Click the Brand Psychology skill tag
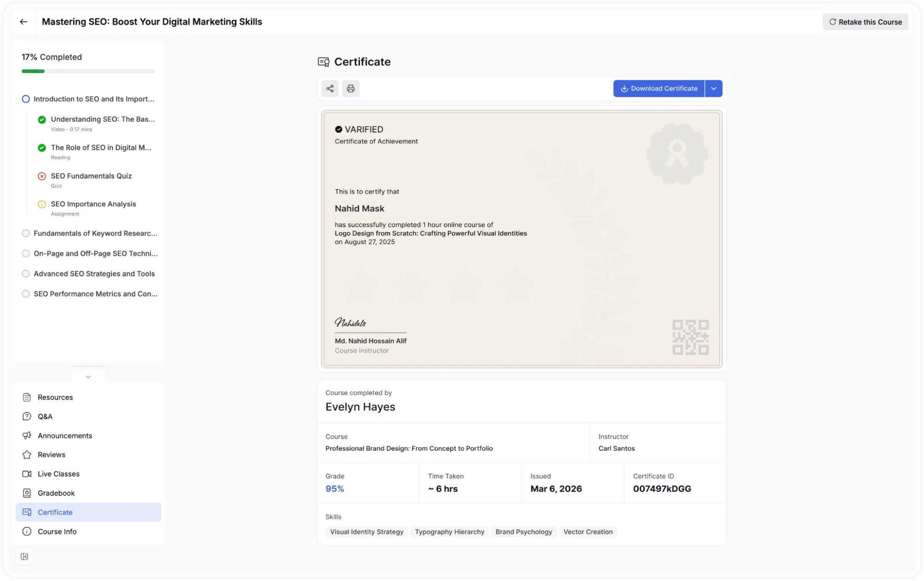Screen dimensions: 924x581 click(524, 532)
